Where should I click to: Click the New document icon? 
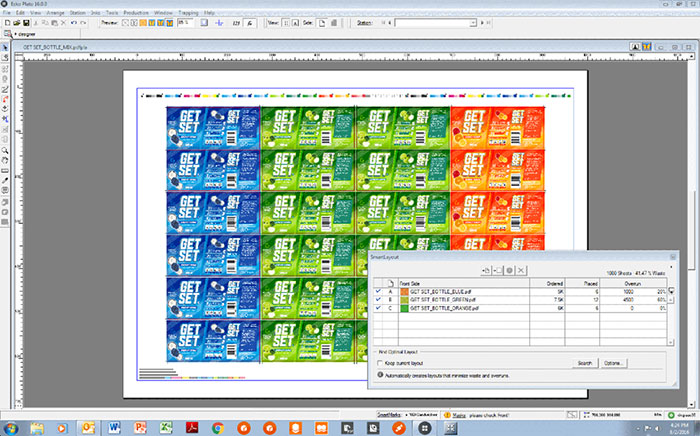(8, 23)
